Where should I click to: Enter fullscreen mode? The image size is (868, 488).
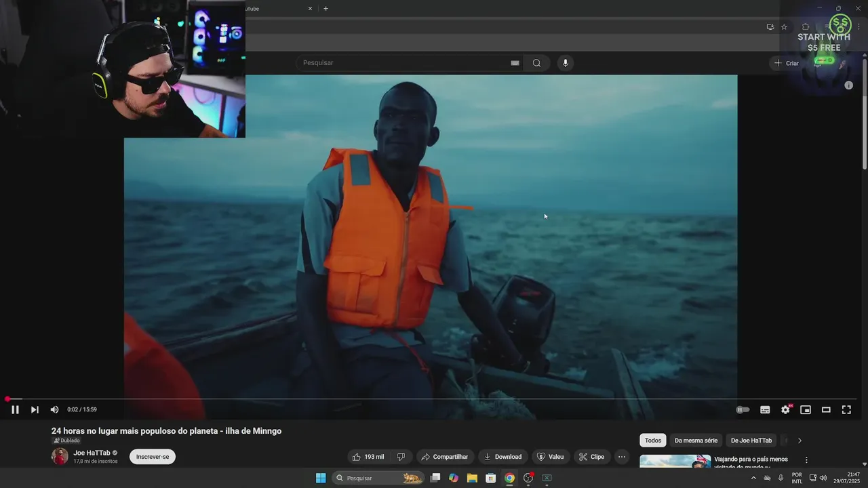[846, 409]
